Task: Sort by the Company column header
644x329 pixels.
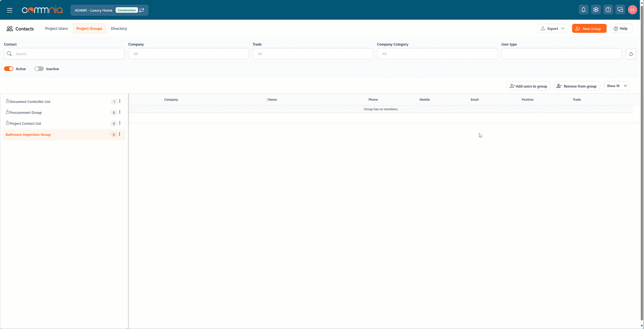Action: pos(171,100)
